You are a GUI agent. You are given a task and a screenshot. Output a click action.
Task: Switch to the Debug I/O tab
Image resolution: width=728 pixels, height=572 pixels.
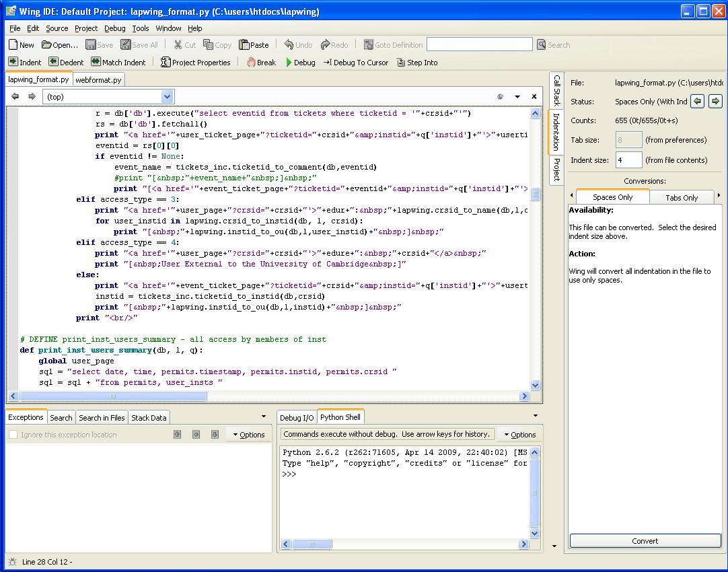[297, 417]
